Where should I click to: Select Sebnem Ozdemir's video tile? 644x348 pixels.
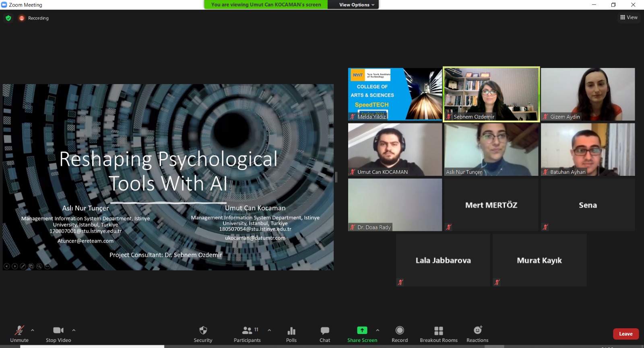point(491,94)
